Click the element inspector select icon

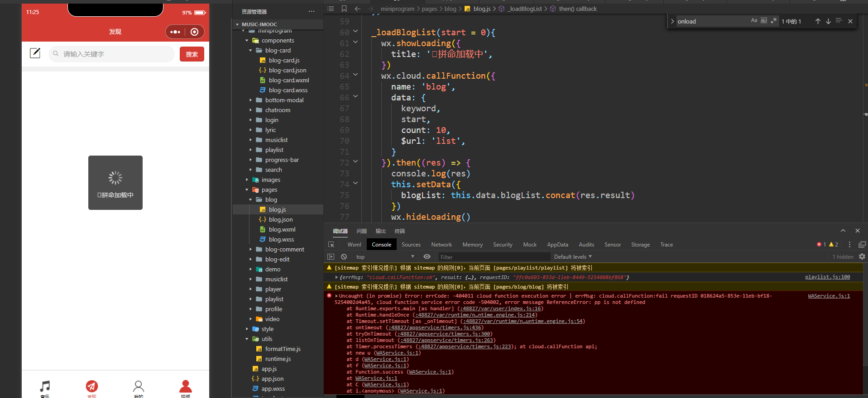(x=331, y=245)
